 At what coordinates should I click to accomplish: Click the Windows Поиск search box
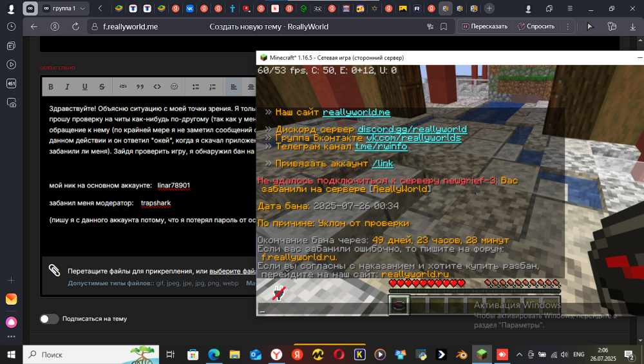[x=91, y=354]
